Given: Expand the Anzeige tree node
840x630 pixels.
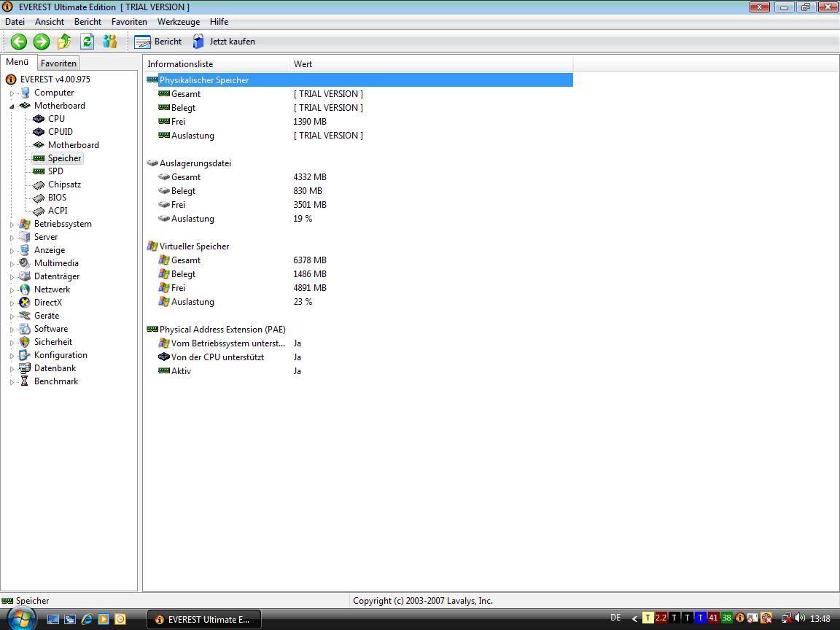Looking at the screenshot, I should (12, 251).
